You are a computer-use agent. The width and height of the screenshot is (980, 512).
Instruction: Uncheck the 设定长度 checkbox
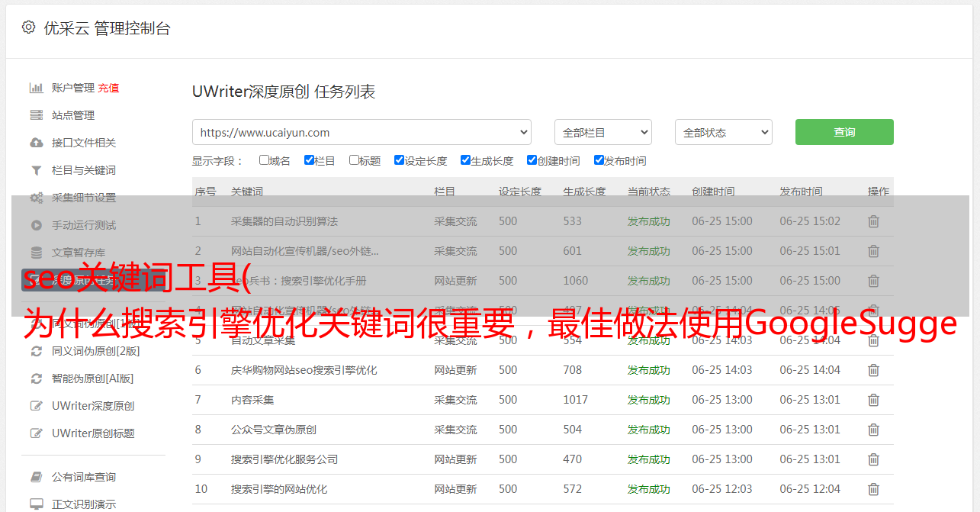click(x=399, y=160)
